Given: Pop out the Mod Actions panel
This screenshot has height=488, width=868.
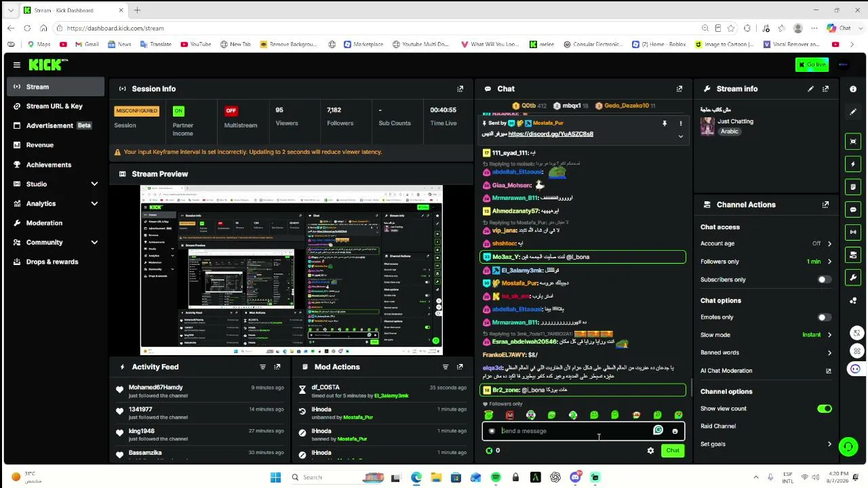Looking at the screenshot, I should point(460,367).
